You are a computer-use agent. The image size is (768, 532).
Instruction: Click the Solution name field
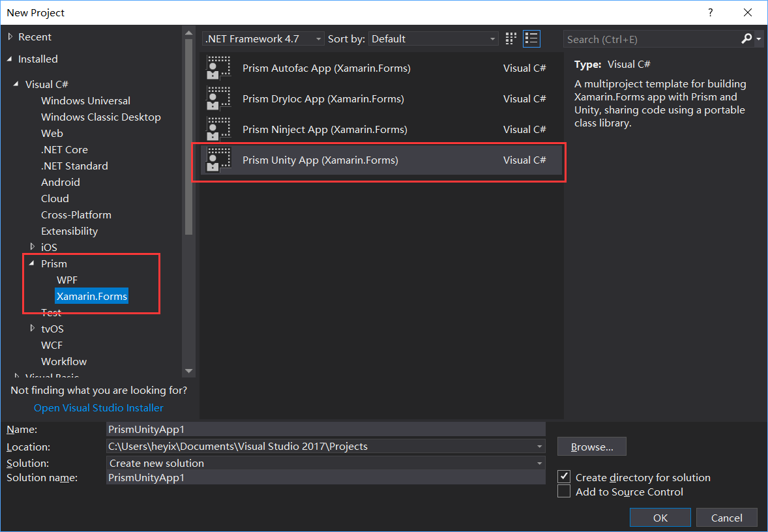(326, 478)
